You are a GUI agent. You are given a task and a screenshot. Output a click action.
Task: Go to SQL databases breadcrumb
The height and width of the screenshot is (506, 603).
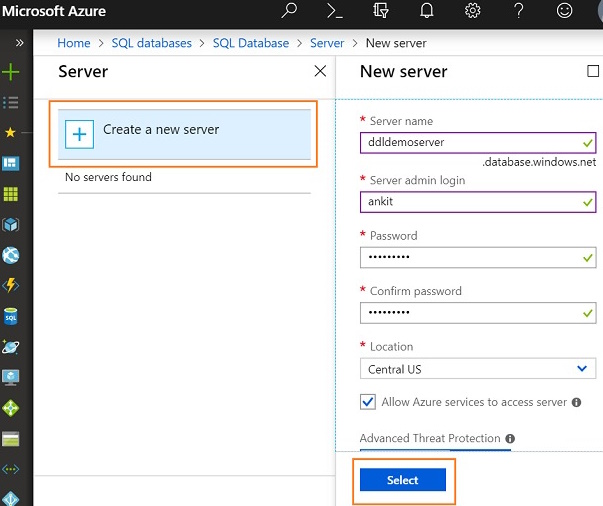point(152,43)
